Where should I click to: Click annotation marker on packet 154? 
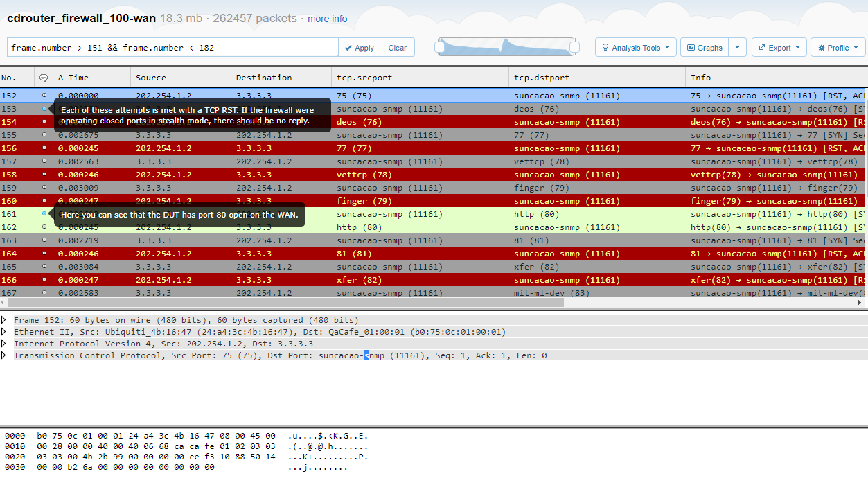[44, 122]
